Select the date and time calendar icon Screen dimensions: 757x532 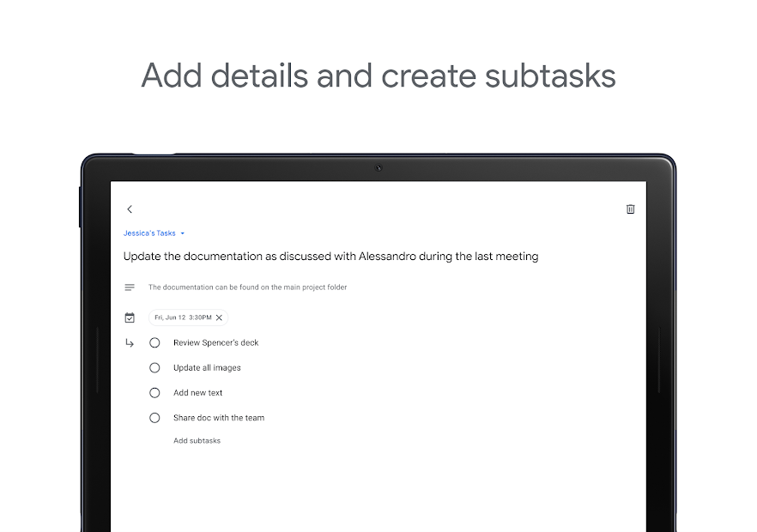(x=130, y=317)
